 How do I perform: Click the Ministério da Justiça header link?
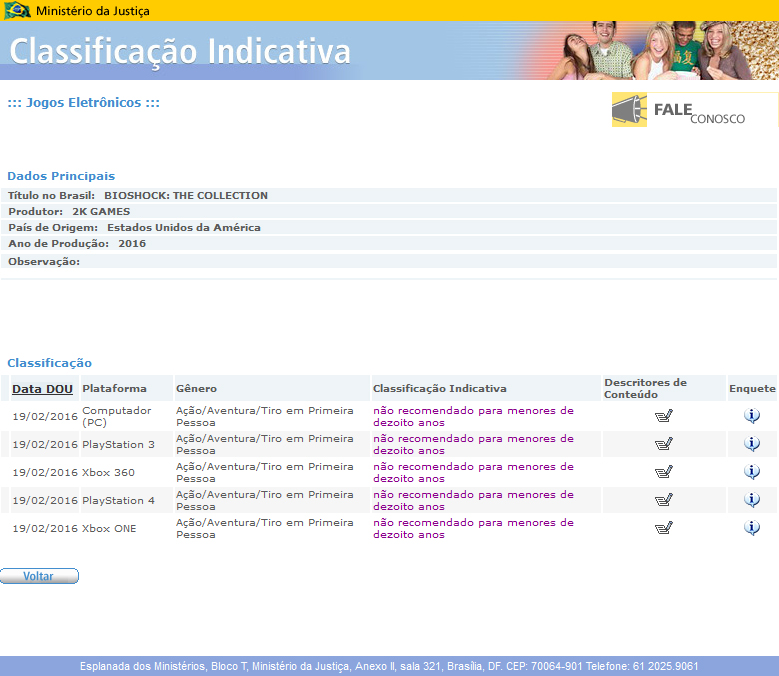(x=93, y=11)
